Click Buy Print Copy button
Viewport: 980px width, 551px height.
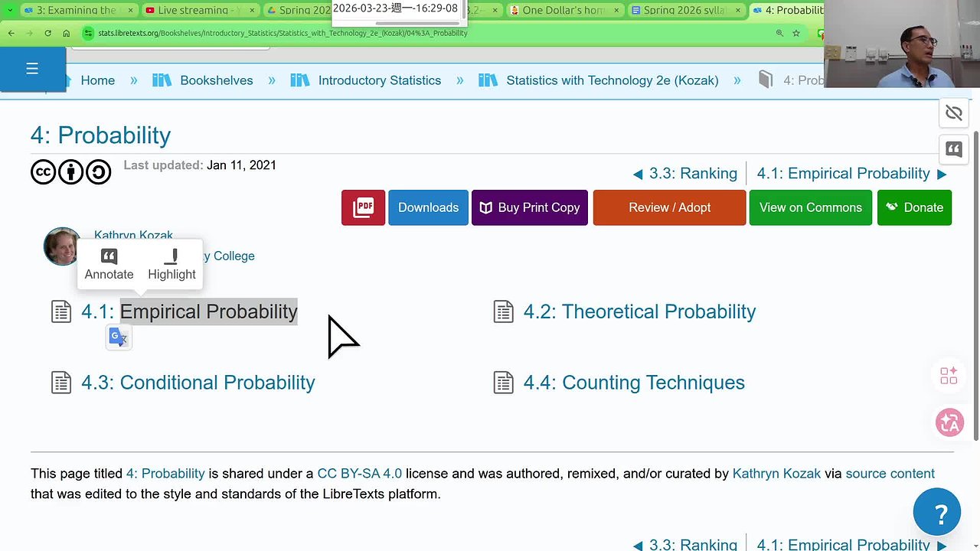tap(530, 207)
